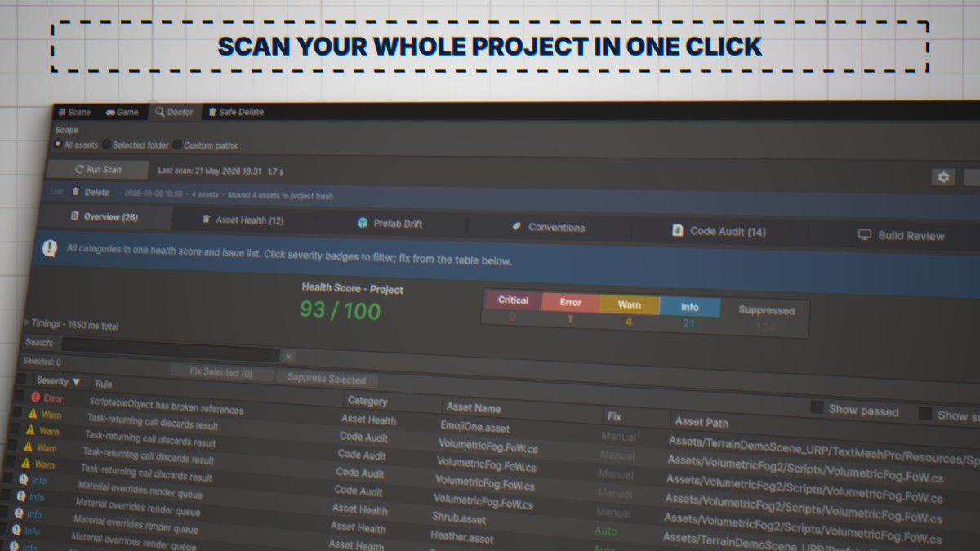Click the Fix Selected (0) button

pos(221,372)
